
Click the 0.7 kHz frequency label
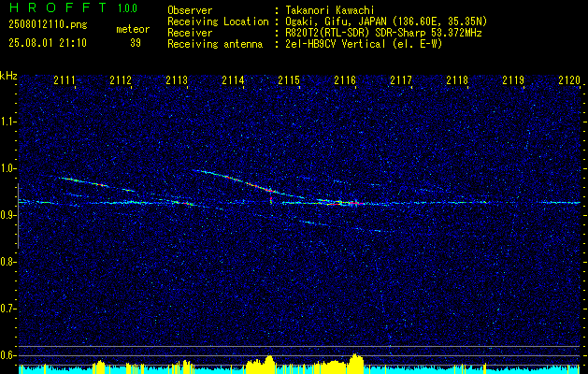tap(8, 309)
